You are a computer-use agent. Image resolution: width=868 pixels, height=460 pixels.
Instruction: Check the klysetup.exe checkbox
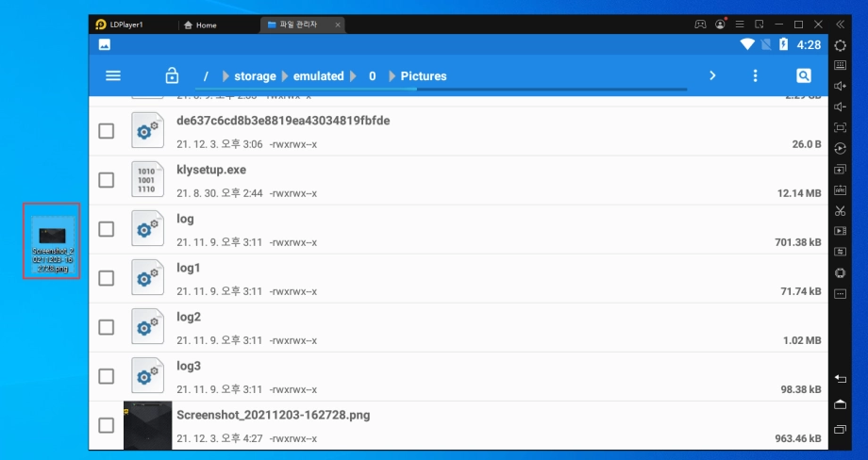[x=107, y=180]
